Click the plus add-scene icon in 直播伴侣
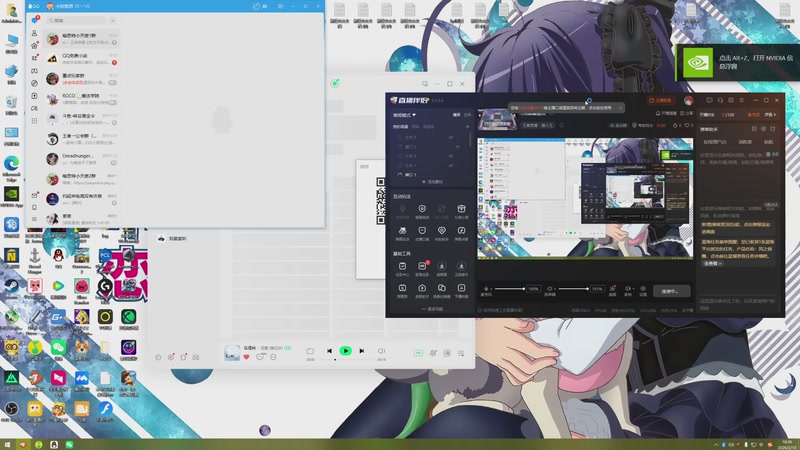Screen dimensions: 800x450 467,127
